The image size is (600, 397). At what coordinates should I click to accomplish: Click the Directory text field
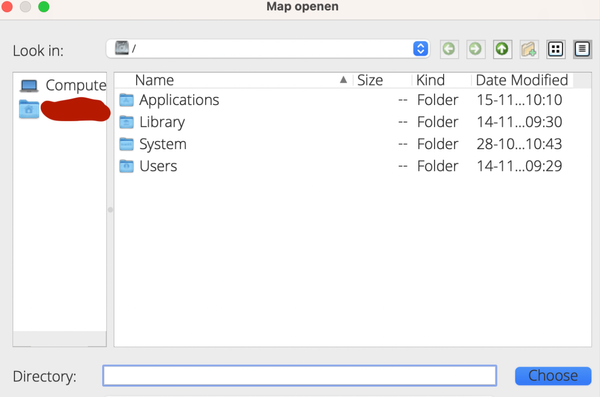point(300,376)
